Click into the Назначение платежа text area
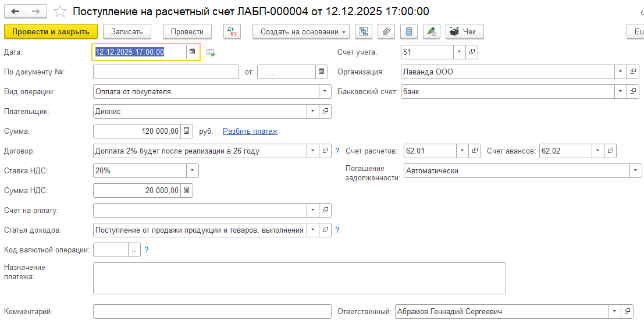 pyautogui.click(x=299, y=278)
